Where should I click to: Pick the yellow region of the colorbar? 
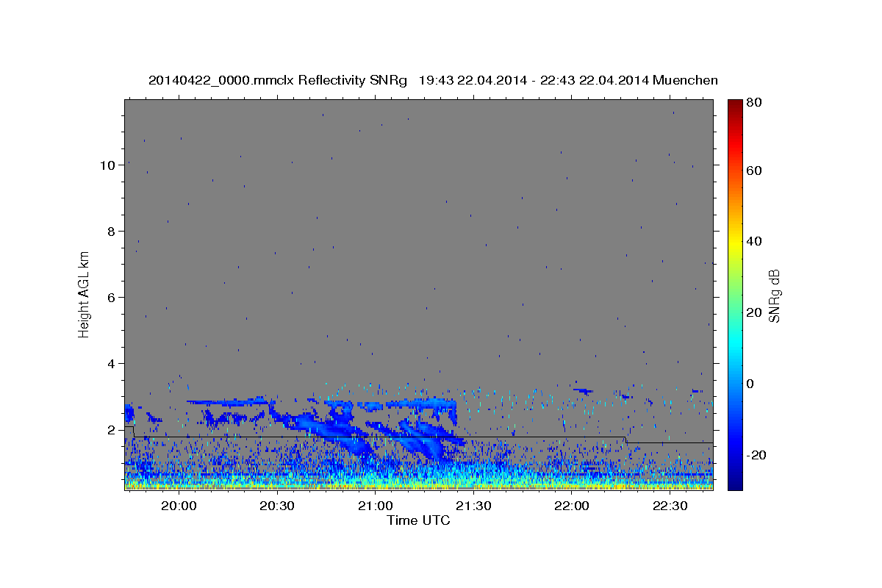point(735,243)
